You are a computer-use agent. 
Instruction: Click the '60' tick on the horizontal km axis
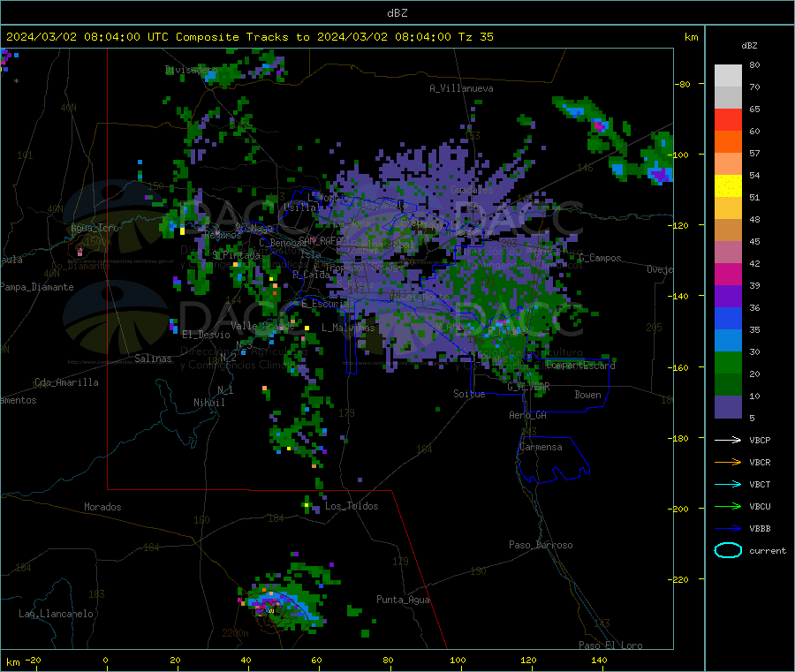[316, 660]
